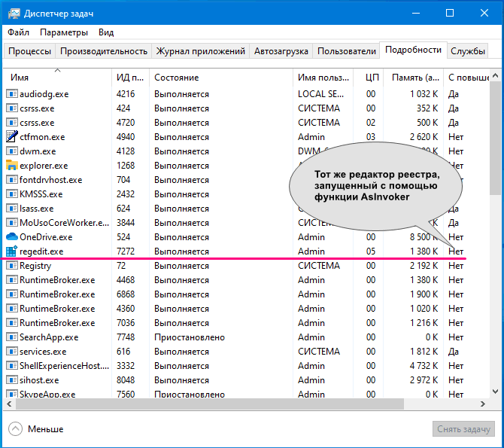Click the СИСТЕМА user of services.exe

point(319,352)
